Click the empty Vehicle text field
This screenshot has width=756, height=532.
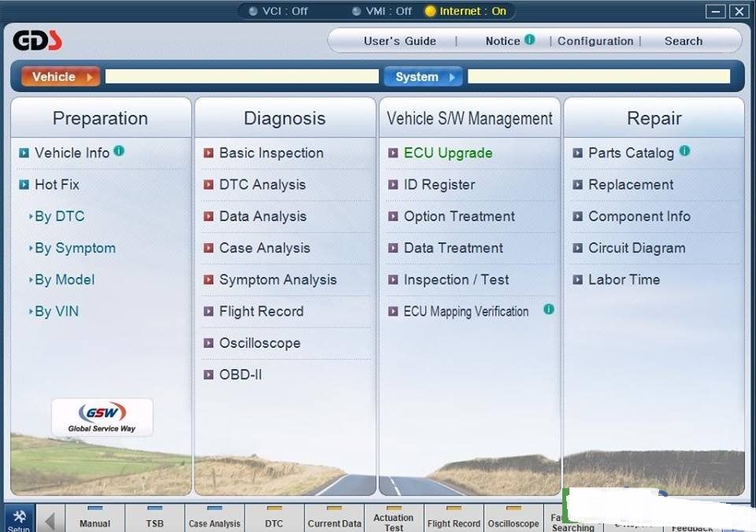242,77
